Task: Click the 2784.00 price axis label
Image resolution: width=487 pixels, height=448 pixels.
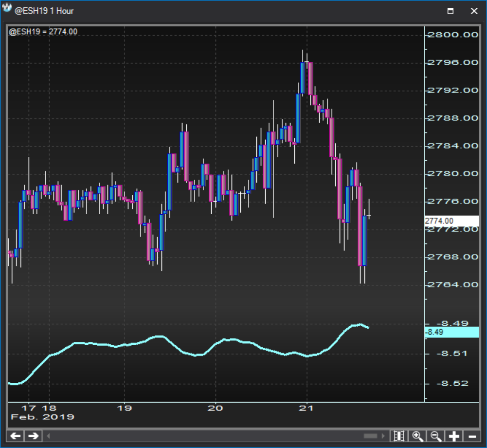Action: [x=453, y=146]
